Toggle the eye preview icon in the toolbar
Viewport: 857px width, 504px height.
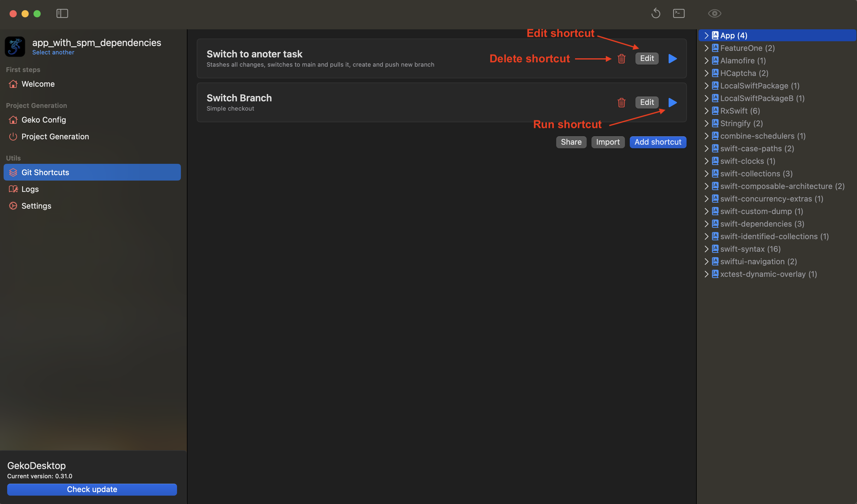714,13
